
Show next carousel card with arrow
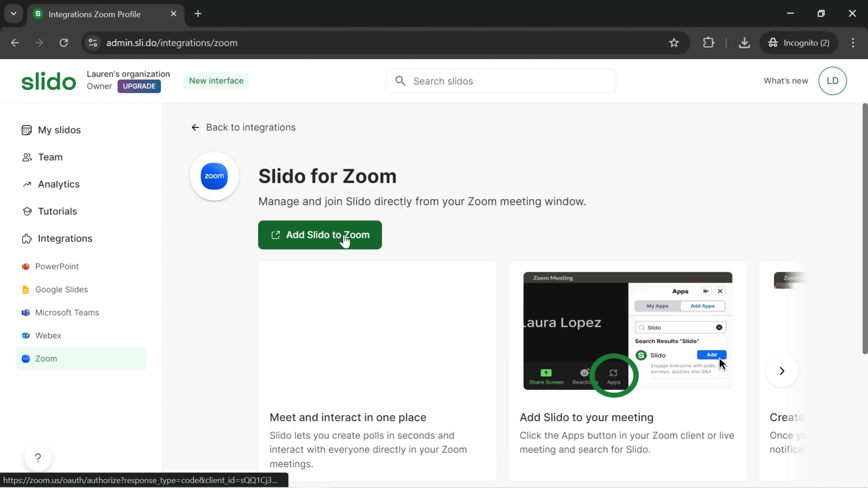click(x=782, y=371)
